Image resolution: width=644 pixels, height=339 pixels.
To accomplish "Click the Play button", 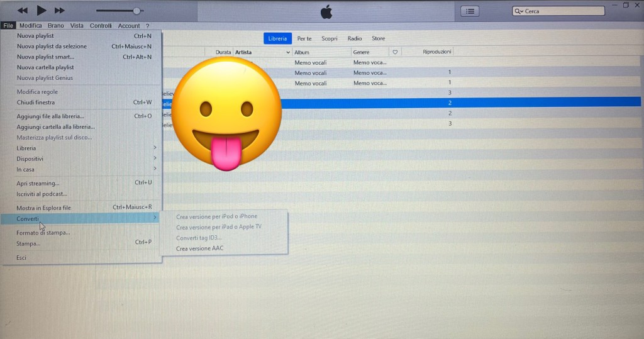I will click(x=42, y=10).
